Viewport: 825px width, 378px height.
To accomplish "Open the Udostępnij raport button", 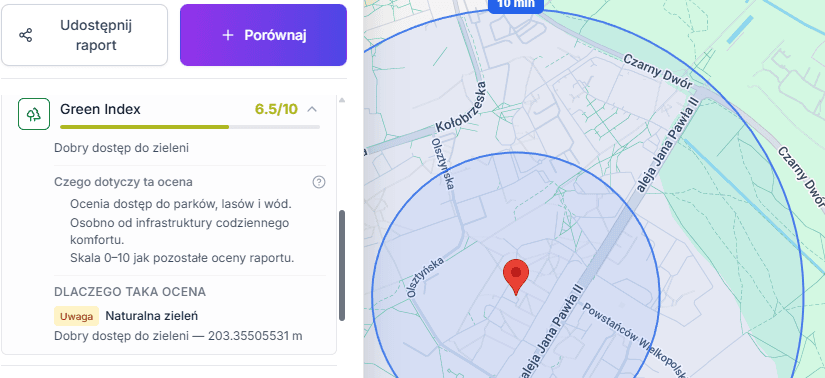I will coord(84,35).
